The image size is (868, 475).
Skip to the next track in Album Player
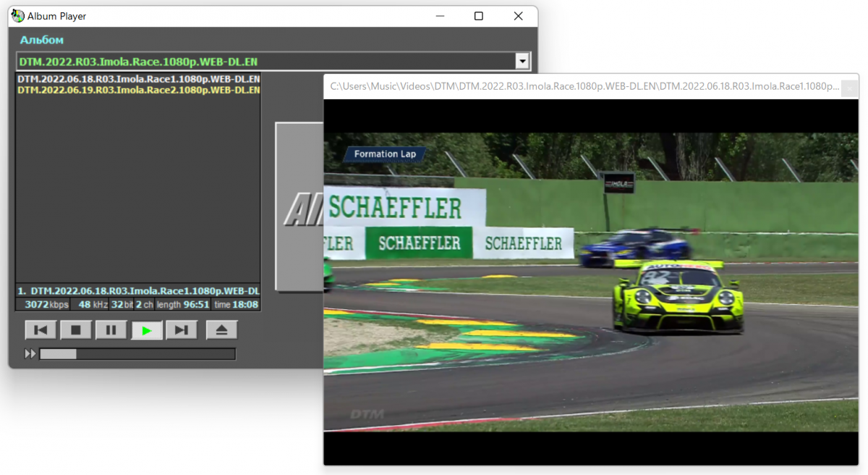[x=182, y=330]
